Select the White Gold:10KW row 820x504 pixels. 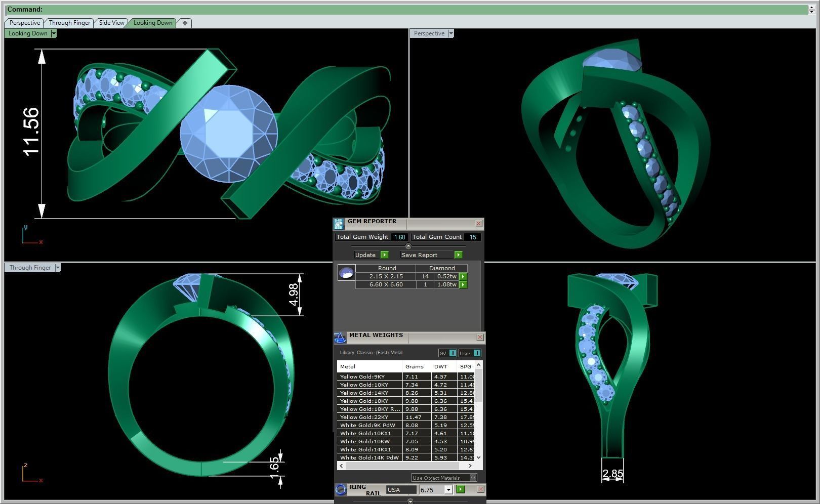tap(406, 441)
